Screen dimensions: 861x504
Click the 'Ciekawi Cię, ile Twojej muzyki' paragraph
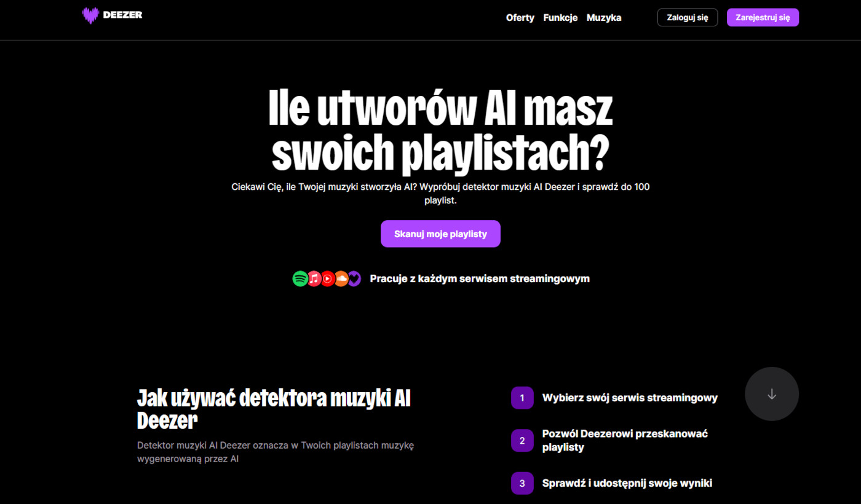(440, 194)
